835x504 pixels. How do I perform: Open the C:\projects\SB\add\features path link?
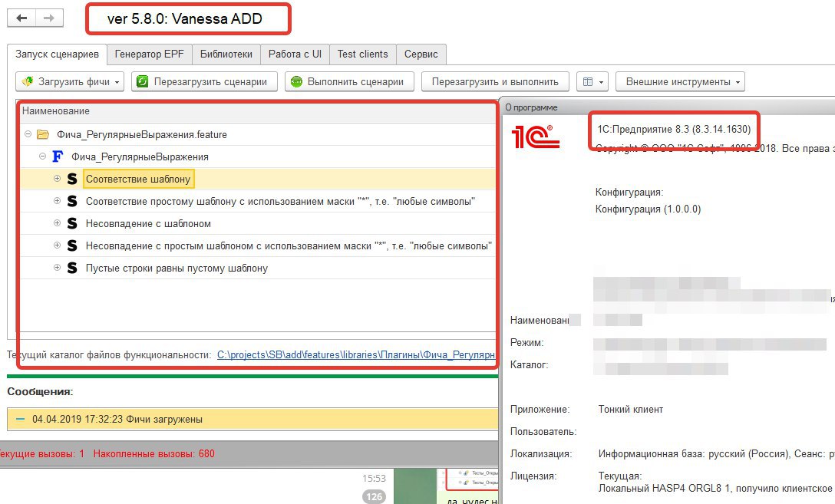356,355
